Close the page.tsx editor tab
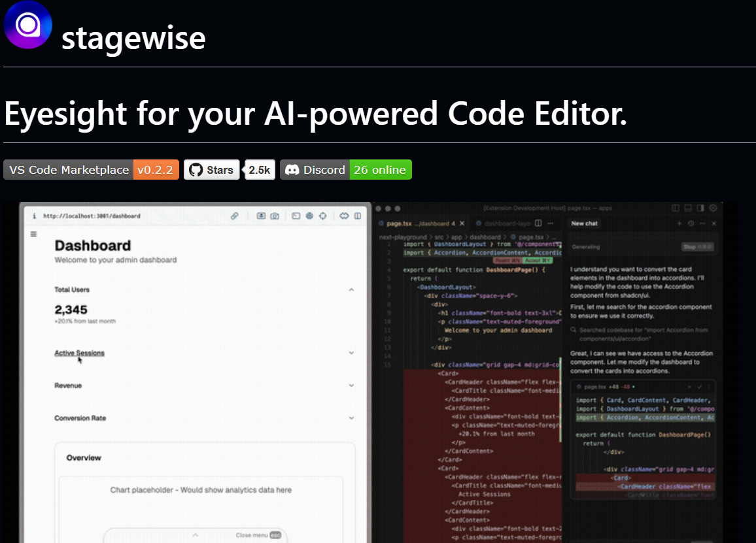The height and width of the screenshot is (543, 756). coord(462,223)
